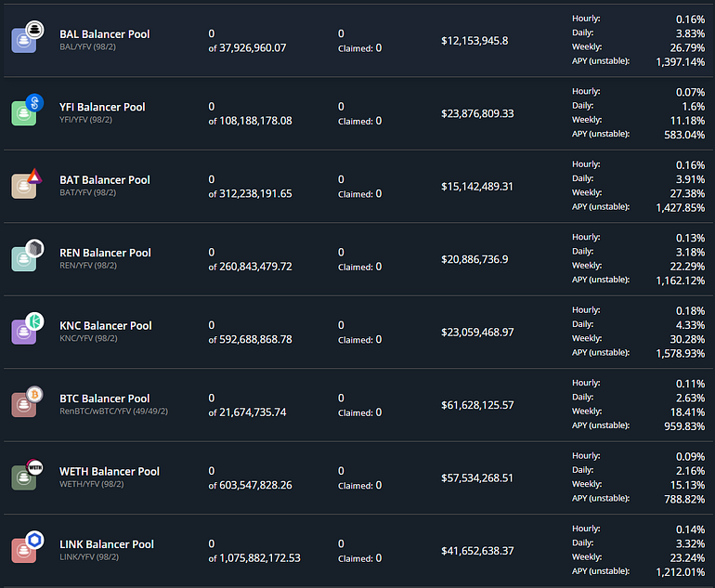Click the pool value $20,886,736.9
Screen dimensions: 715x588
point(474,259)
